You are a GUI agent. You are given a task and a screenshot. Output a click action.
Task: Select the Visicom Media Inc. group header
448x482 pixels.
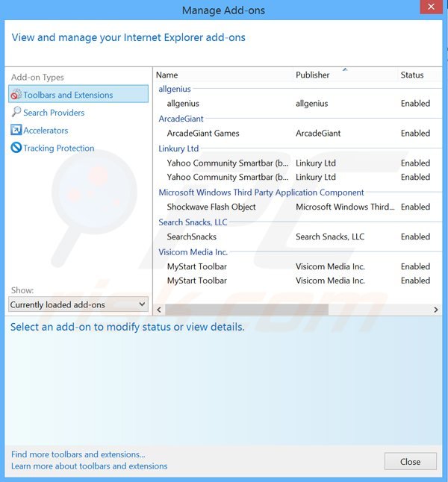point(193,252)
